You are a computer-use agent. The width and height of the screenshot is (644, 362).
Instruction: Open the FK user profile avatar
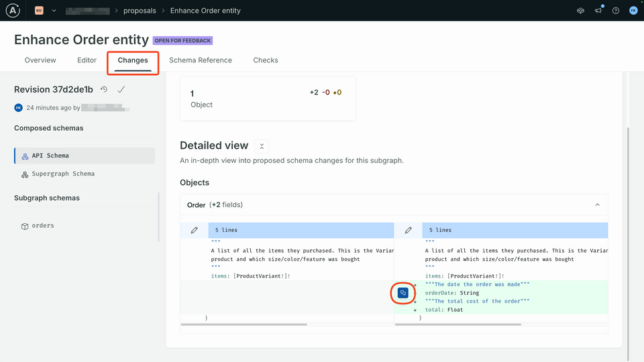coord(633,11)
